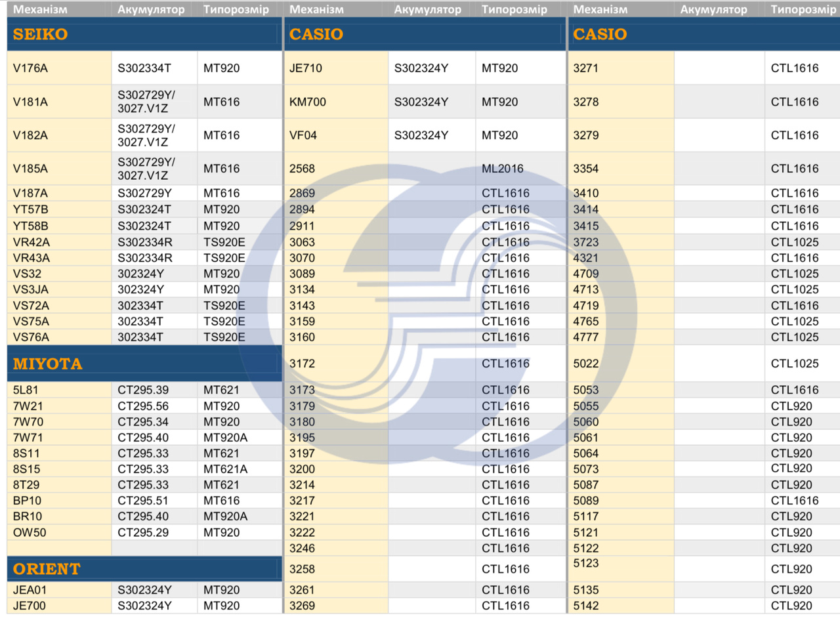Click the ORIENT section header
Screen dimensions: 840x630
(x=47, y=569)
